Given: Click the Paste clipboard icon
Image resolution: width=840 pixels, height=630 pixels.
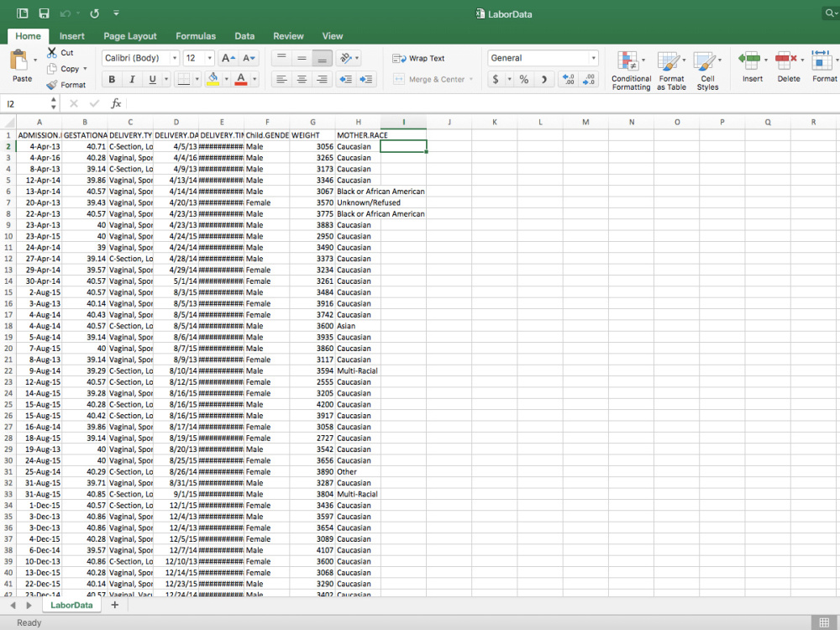Looking at the screenshot, I should coord(19,60).
